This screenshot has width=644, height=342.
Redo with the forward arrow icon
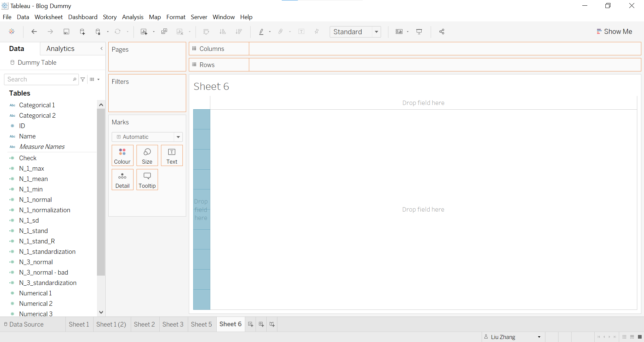(x=50, y=32)
